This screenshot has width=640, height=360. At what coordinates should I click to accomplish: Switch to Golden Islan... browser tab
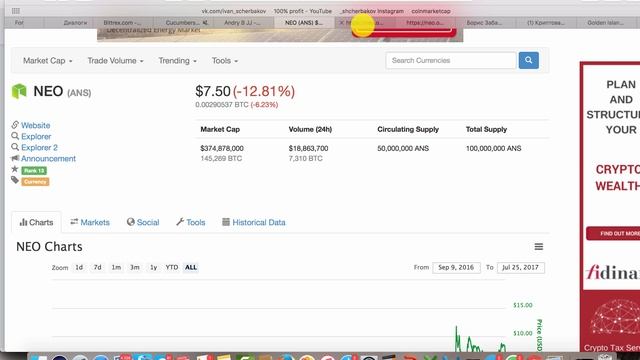(605, 23)
